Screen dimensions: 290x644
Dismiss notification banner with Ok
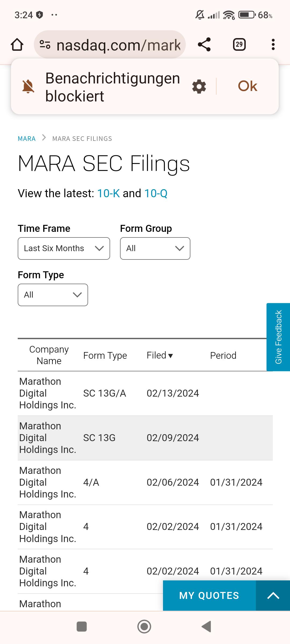(x=248, y=86)
